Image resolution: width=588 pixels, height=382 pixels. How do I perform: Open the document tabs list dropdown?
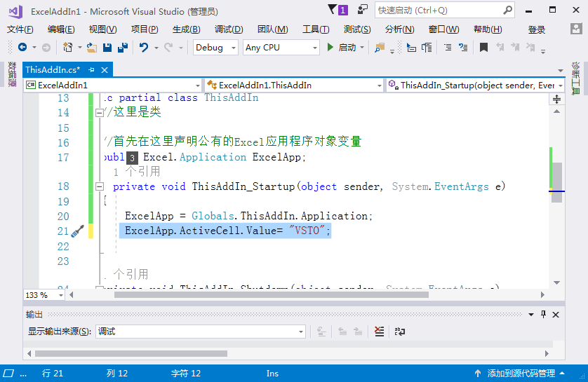click(x=560, y=70)
